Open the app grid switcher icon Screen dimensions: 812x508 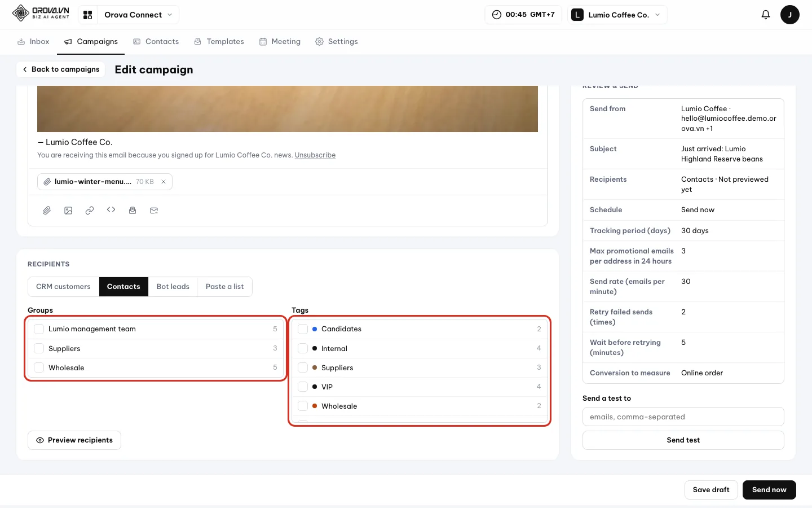point(87,15)
